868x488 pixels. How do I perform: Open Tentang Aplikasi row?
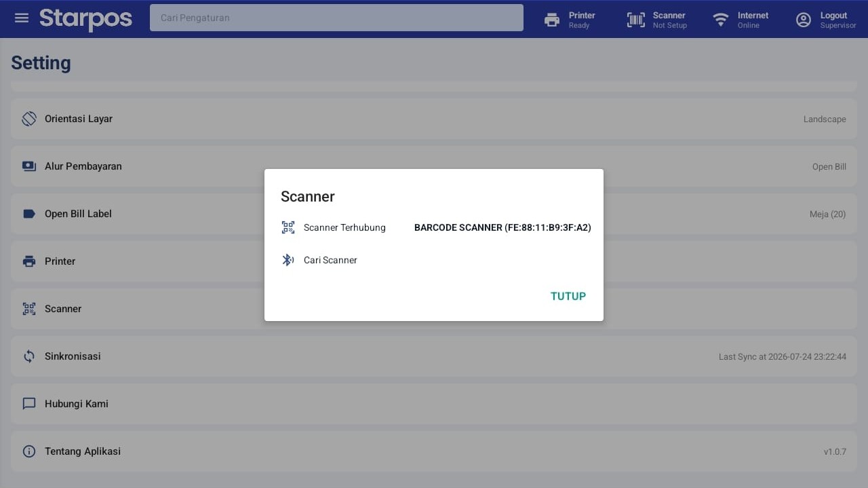point(434,451)
